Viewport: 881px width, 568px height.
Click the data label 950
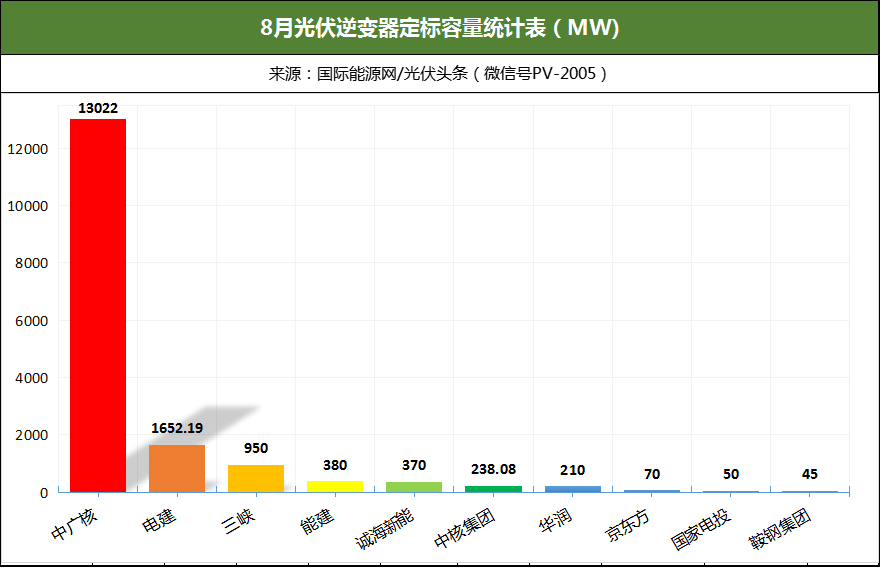click(x=256, y=448)
